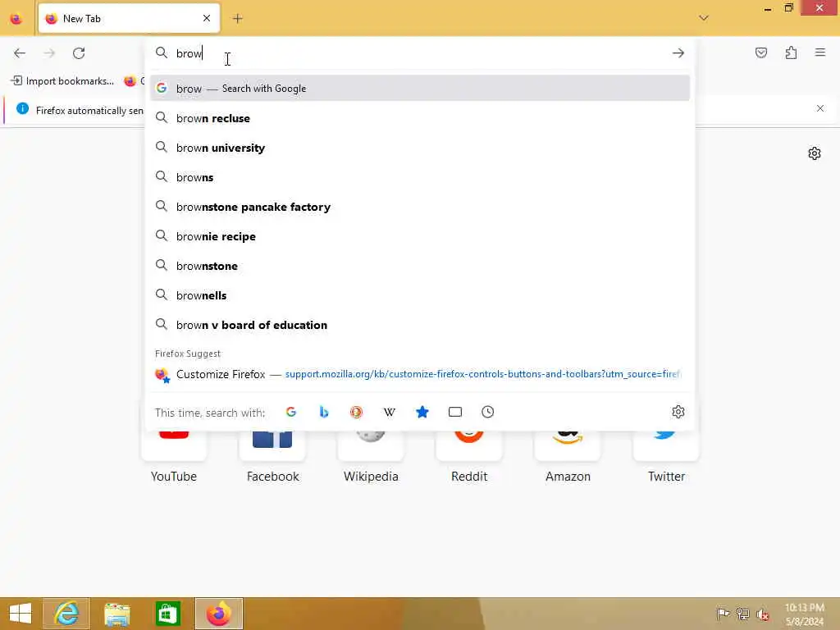This screenshot has width=840, height=630.
Task: Select 'brownells' suggestion
Action: click(419, 295)
